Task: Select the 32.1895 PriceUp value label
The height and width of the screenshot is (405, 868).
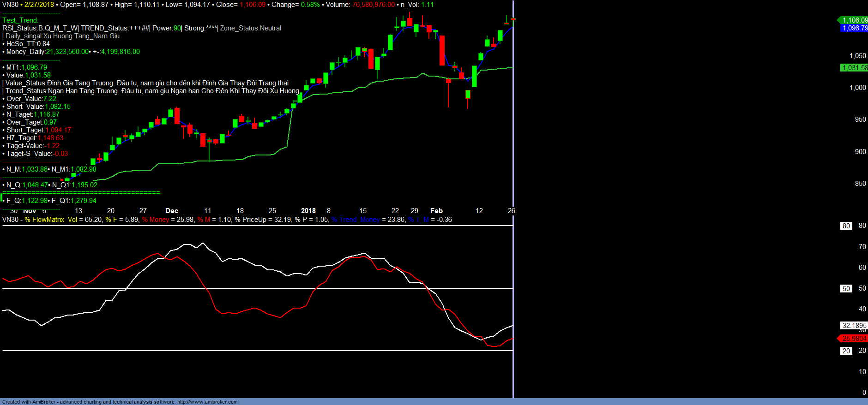Action: pos(854,326)
